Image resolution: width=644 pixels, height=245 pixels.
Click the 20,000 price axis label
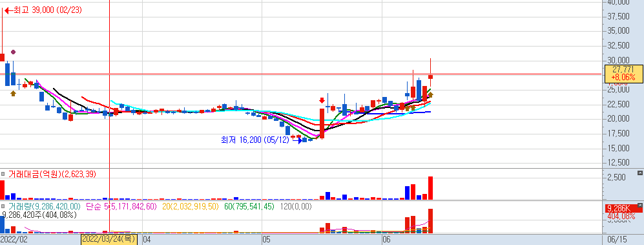[x=618, y=118]
